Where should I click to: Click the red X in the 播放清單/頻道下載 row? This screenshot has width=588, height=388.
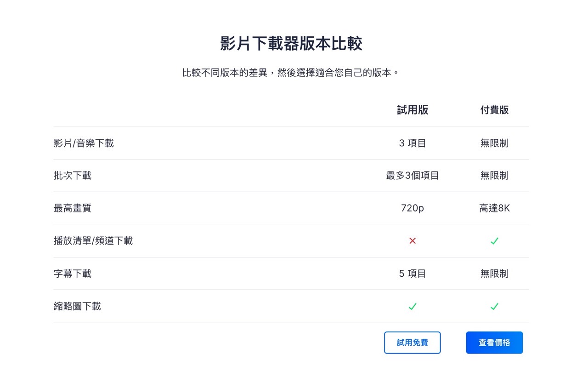click(x=413, y=241)
